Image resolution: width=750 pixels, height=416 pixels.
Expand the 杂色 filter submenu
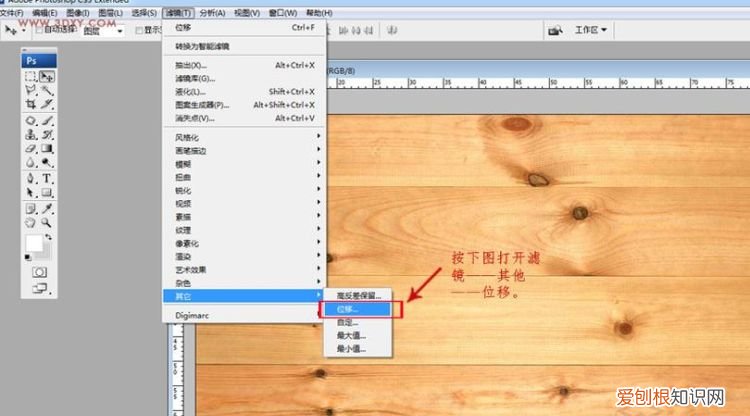pos(244,283)
